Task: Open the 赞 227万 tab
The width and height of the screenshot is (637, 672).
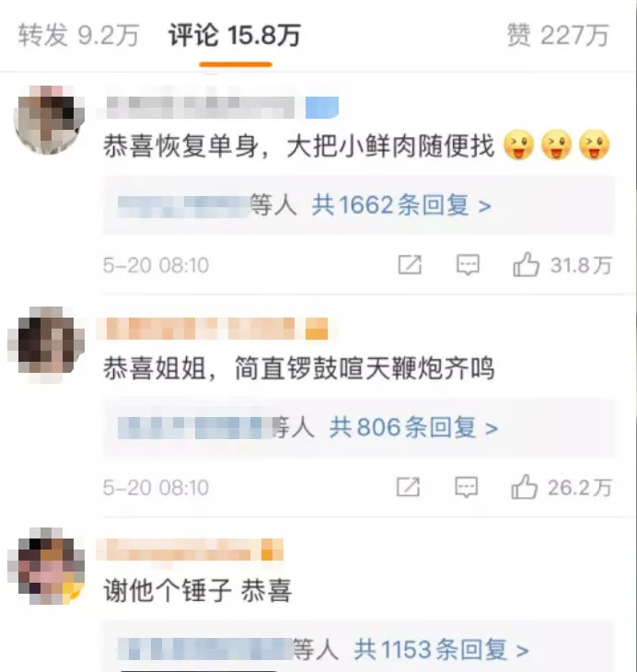Action: (558, 35)
